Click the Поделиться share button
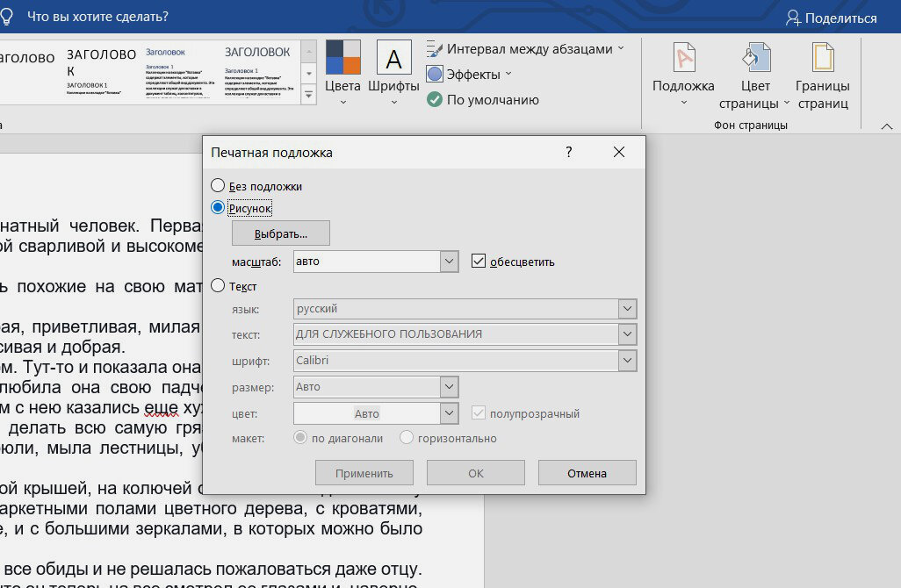The height and width of the screenshot is (588, 901). [x=831, y=18]
